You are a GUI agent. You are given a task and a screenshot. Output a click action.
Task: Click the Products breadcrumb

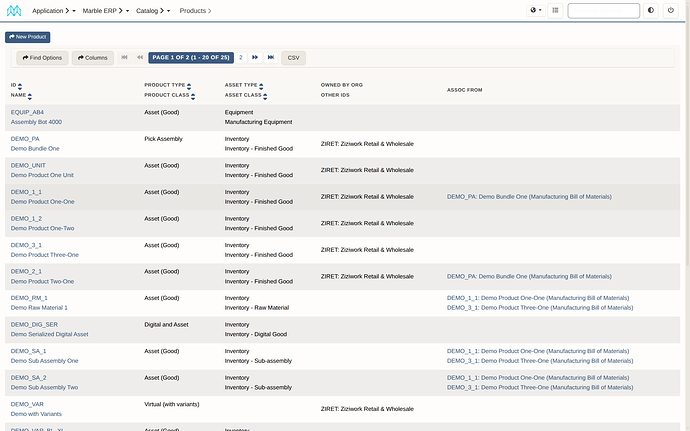195,11
